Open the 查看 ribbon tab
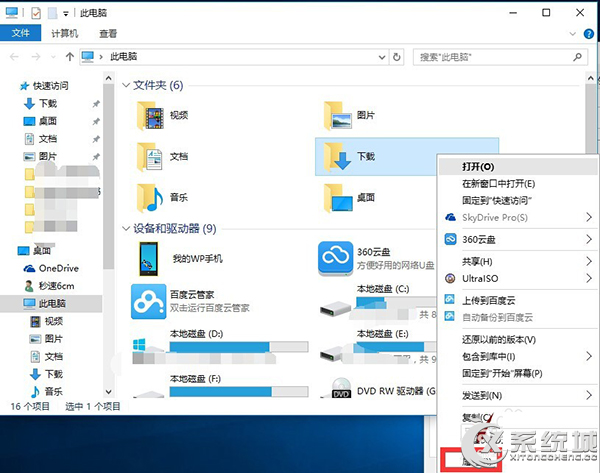 pyautogui.click(x=108, y=34)
